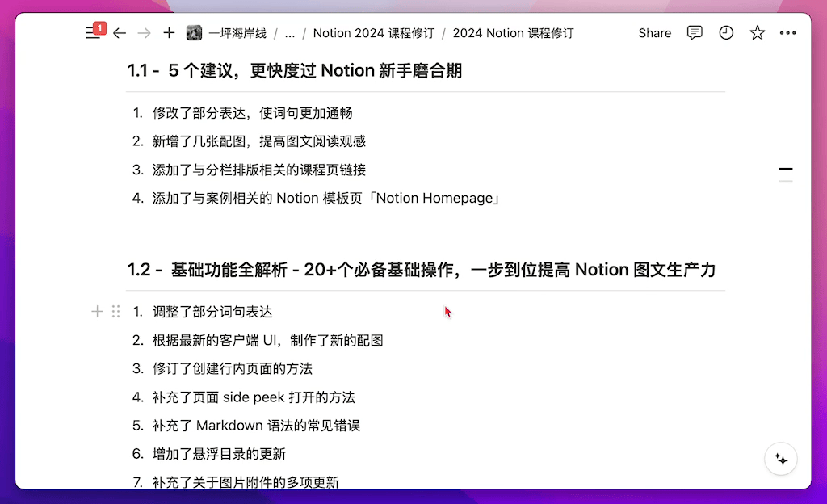Viewport: 827px width, 504px height.
Task: Click list item 修改了部分表达
Action: pos(252,113)
